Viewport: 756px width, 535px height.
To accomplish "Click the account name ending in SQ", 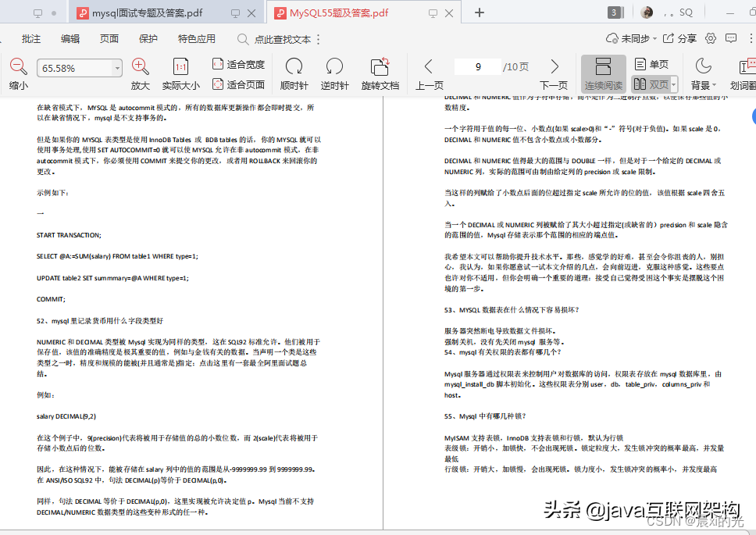I will [x=679, y=13].
